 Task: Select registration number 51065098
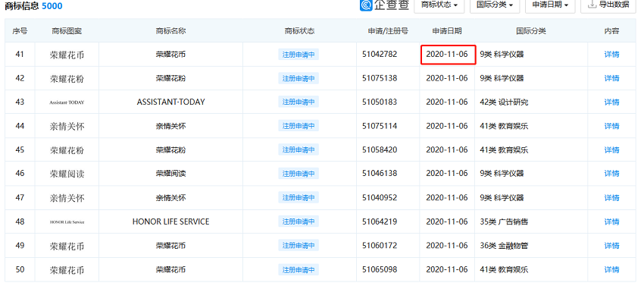click(x=380, y=269)
